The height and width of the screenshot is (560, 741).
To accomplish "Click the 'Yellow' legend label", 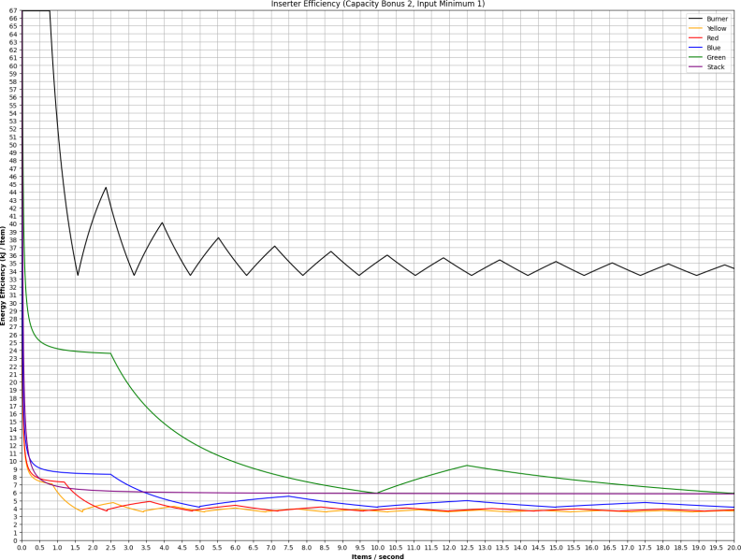I will (717, 28).
